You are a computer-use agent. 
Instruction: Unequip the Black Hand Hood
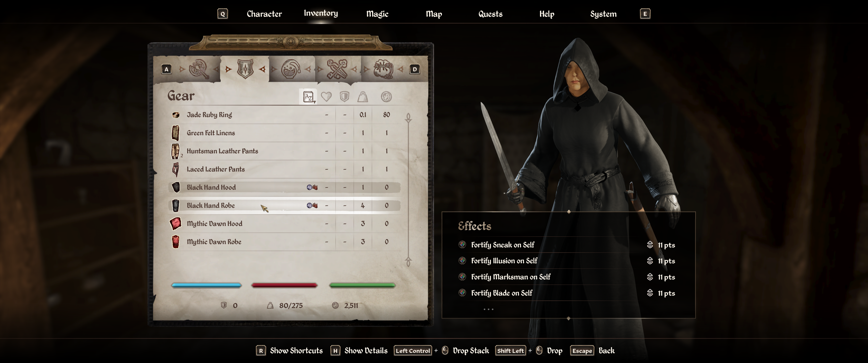[284, 187]
